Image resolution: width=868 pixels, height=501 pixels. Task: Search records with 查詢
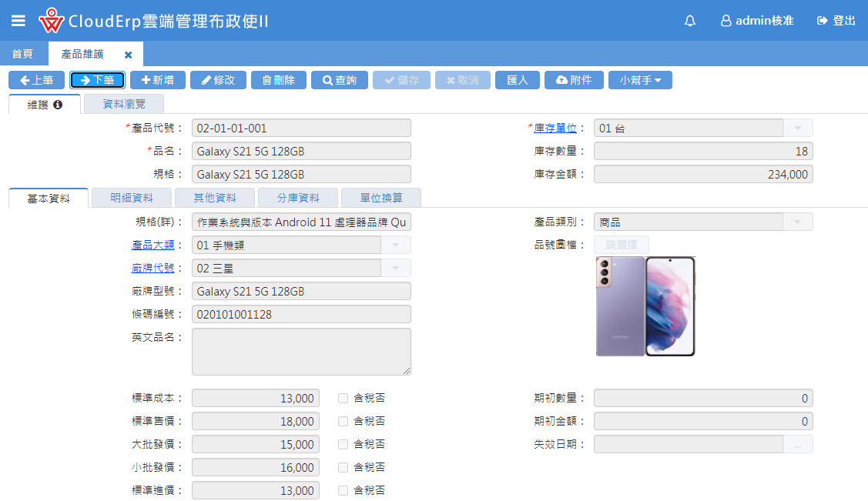[x=340, y=80]
